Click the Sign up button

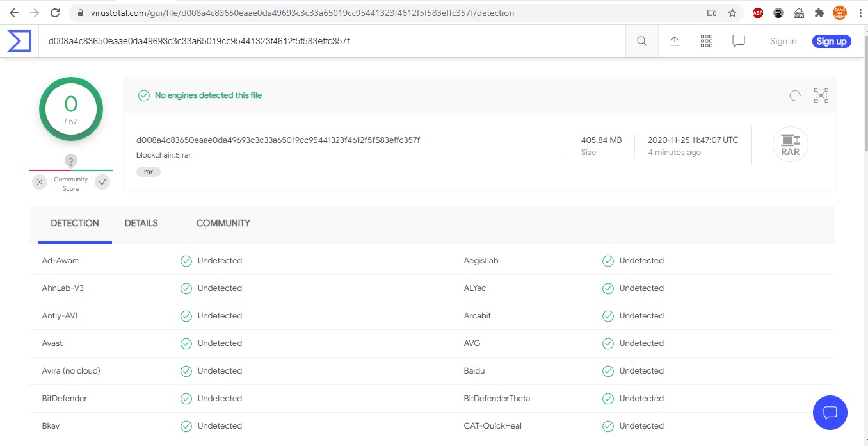pyautogui.click(x=832, y=41)
